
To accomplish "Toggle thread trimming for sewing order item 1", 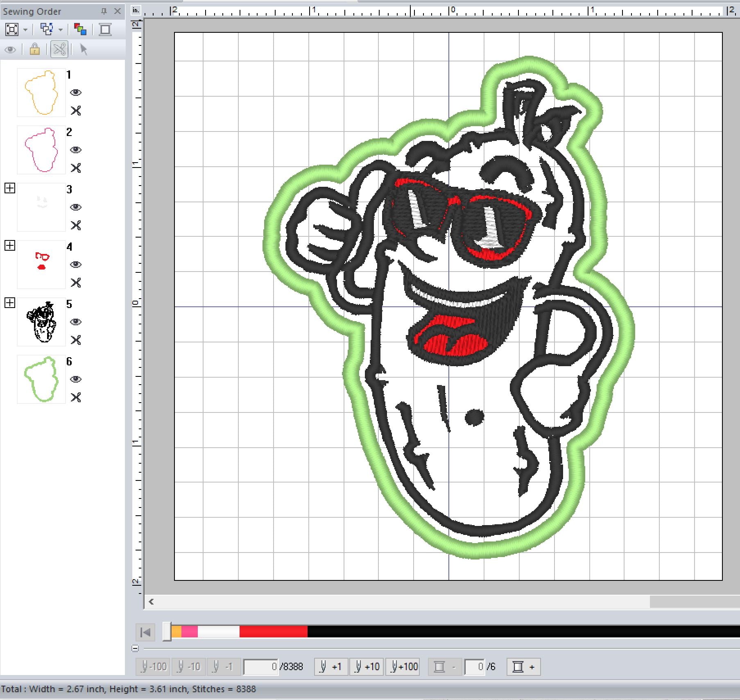I will coord(76,111).
